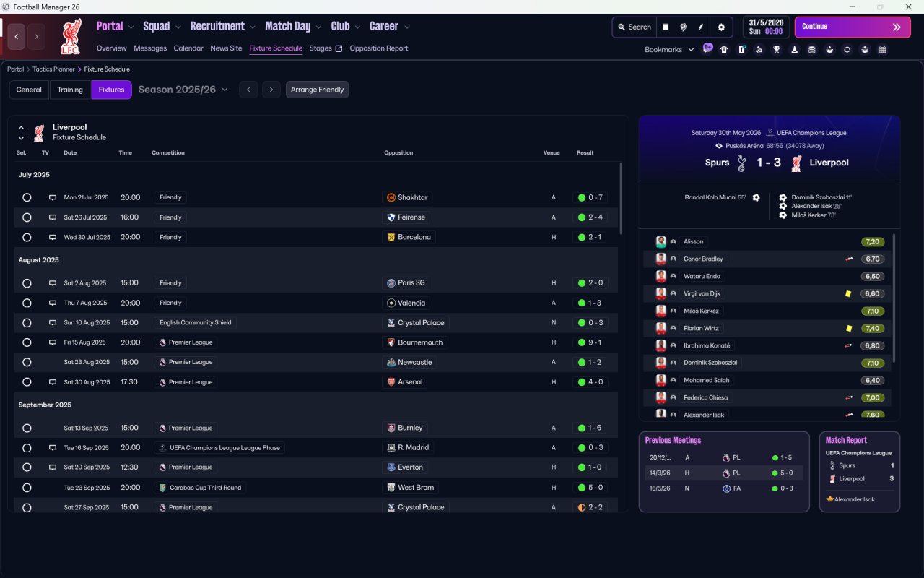The image size is (924, 578).
Task: Click the trophy icon in the bookmarks bar
Action: pos(777,50)
